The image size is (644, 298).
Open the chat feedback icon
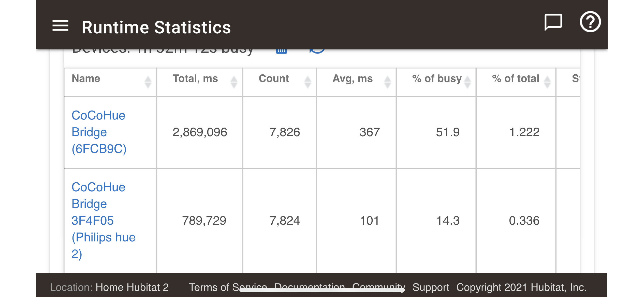click(x=553, y=22)
